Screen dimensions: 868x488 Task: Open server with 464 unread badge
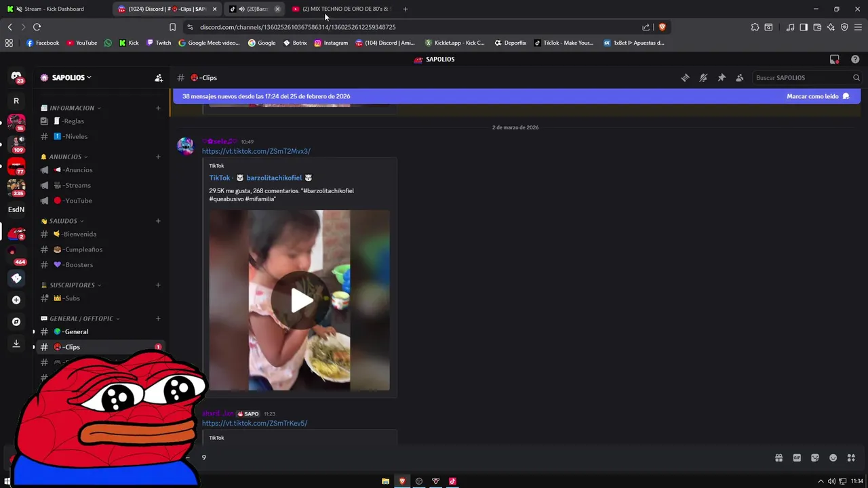coord(16,256)
